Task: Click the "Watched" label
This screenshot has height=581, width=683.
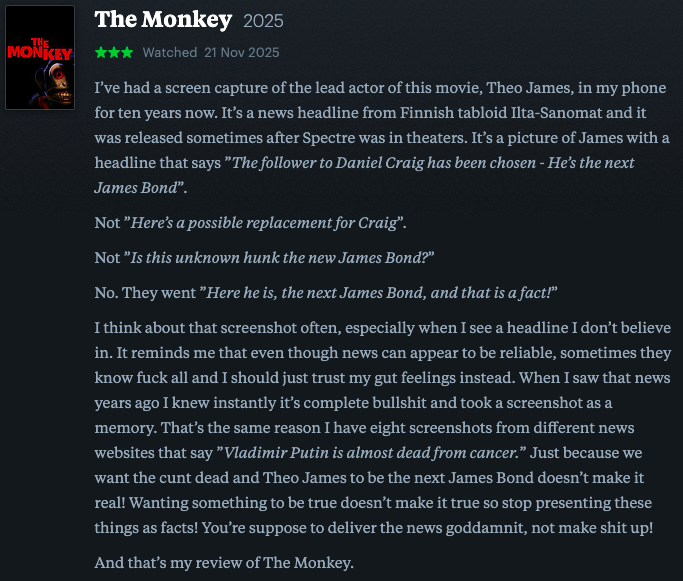Action: [170, 52]
